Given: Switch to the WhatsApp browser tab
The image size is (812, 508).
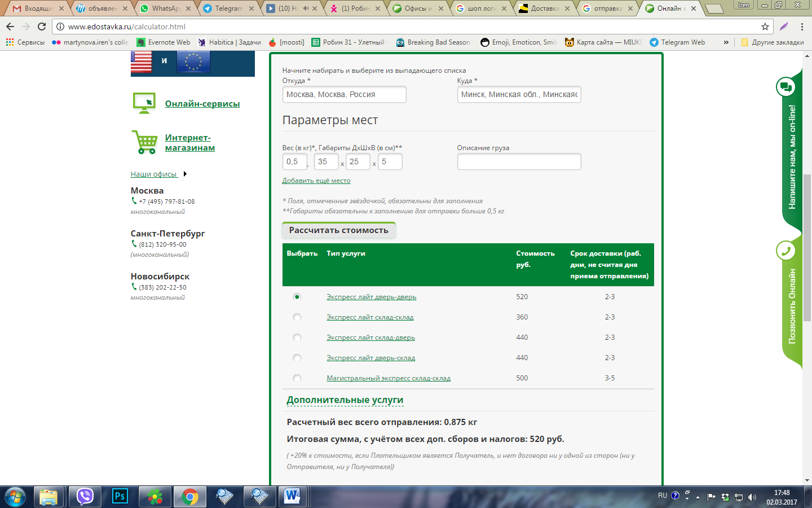Looking at the screenshot, I should [x=165, y=8].
